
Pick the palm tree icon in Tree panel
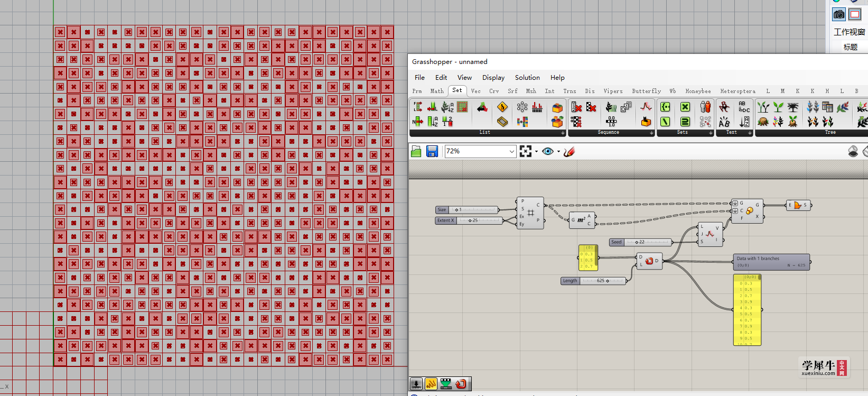[793, 107]
